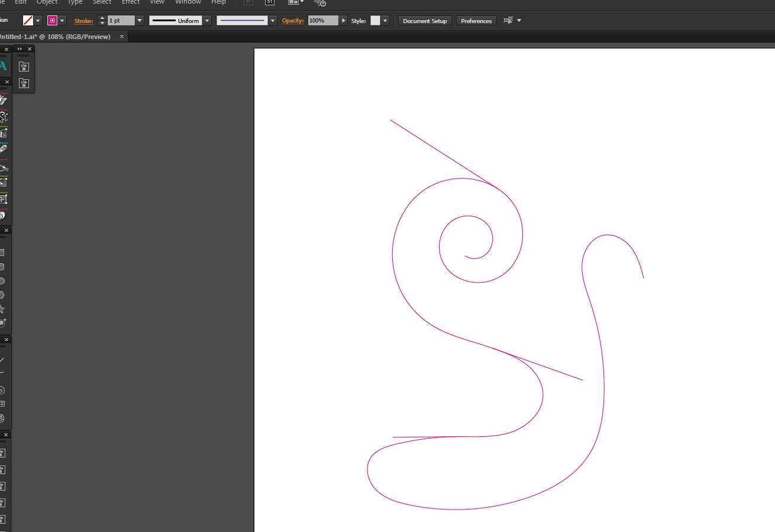This screenshot has height=532, width=775.
Task: Open the Window menu
Action: click(x=188, y=2)
